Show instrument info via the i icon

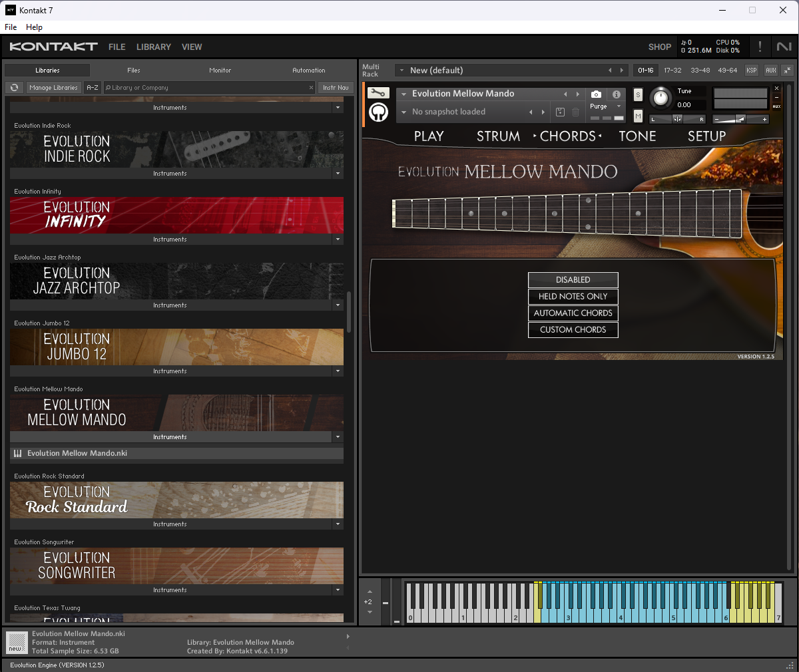tap(617, 94)
